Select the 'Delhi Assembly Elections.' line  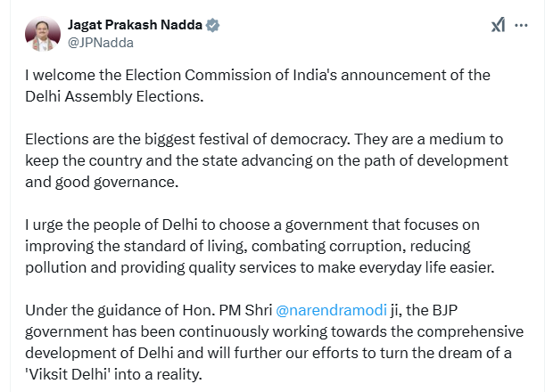[x=114, y=96]
